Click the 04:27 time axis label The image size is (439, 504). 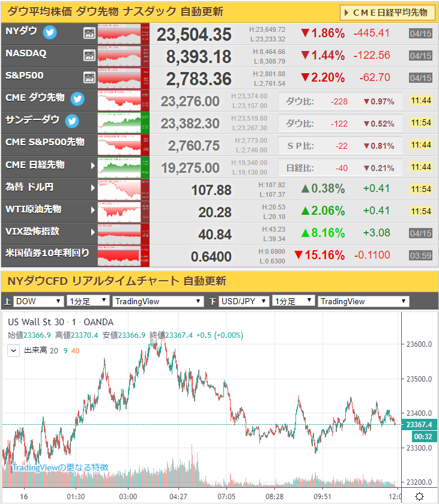178,497
